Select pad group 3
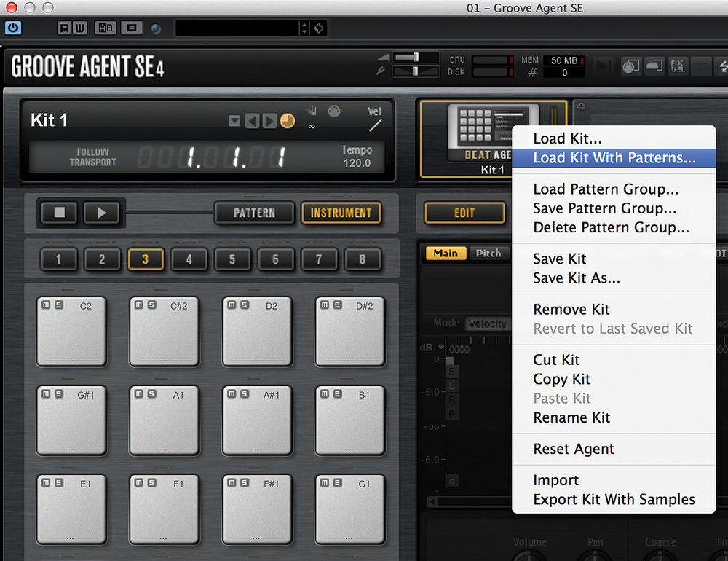Viewport: 728px width, 561px height. point(146,259)
